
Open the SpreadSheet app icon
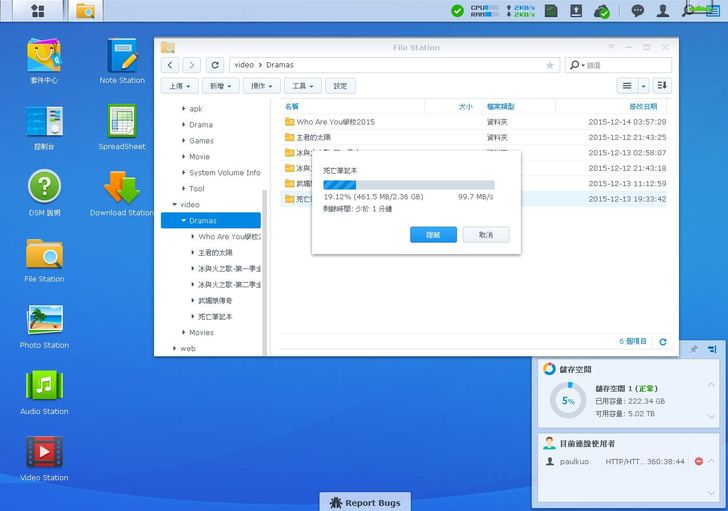pyautogui.click(x=122, y=122)
